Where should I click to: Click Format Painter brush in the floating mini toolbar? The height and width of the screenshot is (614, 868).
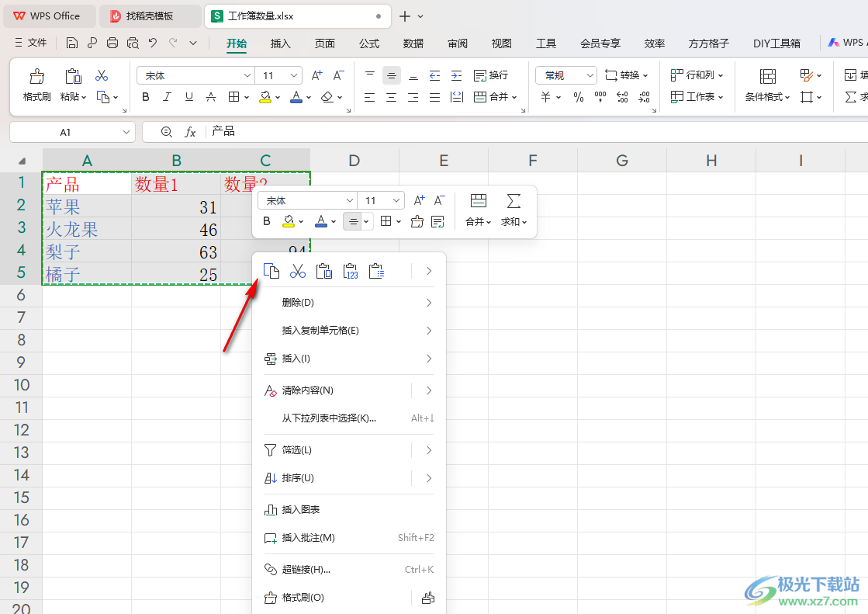[417, 221]
